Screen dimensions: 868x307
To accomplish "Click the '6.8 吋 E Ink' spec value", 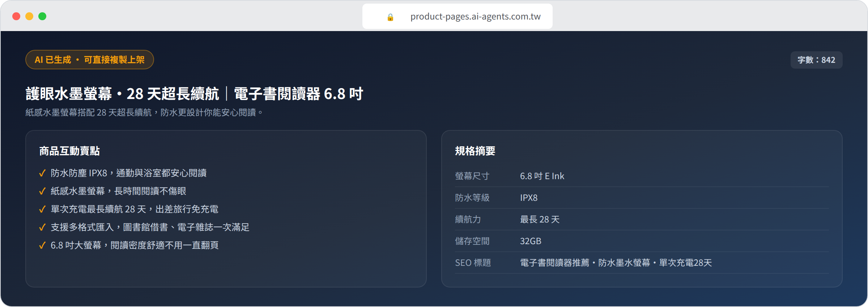I will [x=542, y=176].
